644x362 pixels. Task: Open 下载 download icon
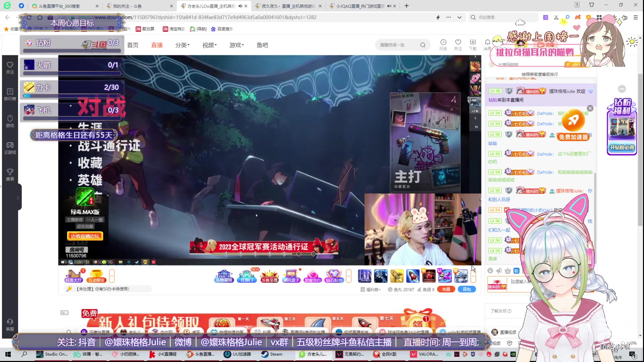473,44
